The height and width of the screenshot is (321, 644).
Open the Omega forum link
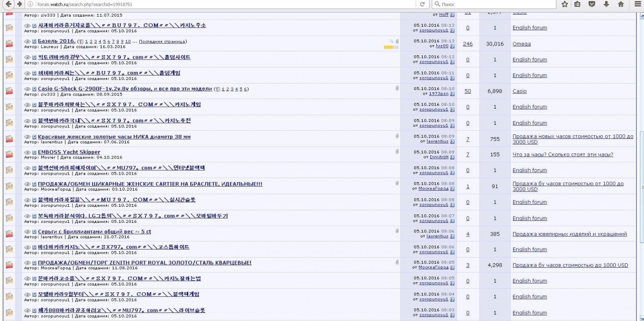click(x=521, y=44)
